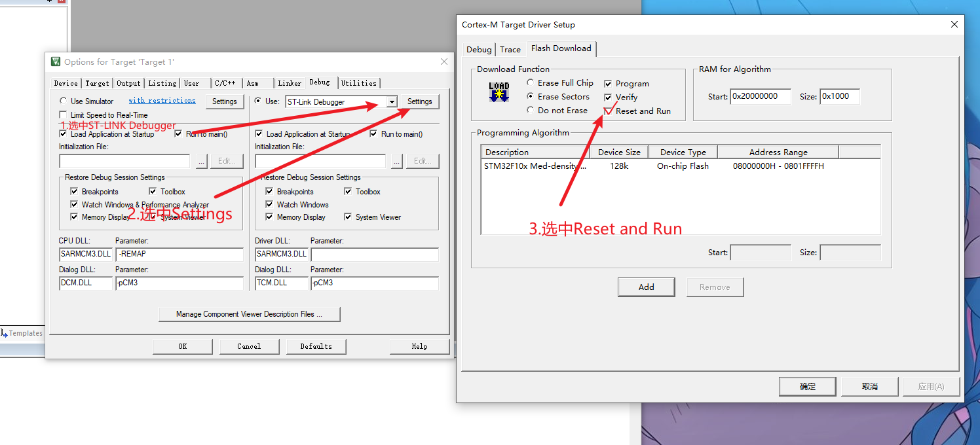980x445 pixels.
Task: Switch to the Output tab
Action: pos(128,83)
